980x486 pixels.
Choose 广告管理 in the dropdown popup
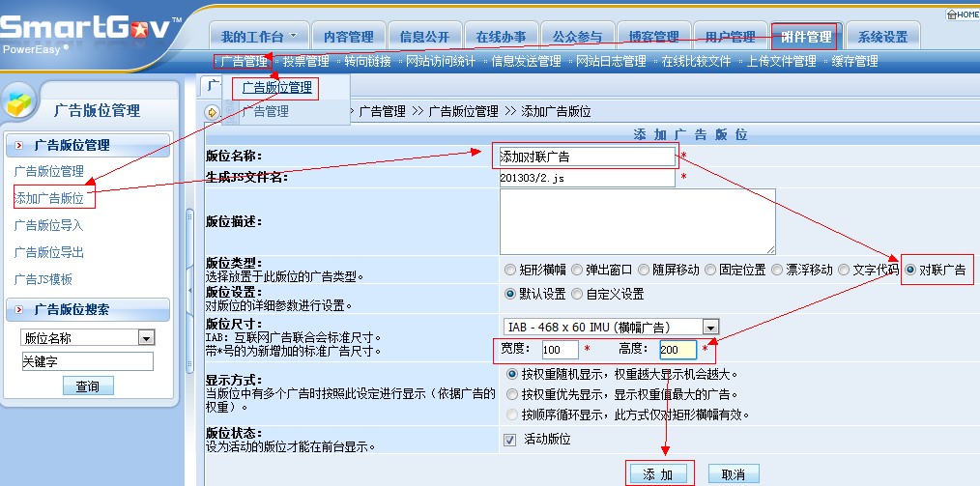coord(265,112)
